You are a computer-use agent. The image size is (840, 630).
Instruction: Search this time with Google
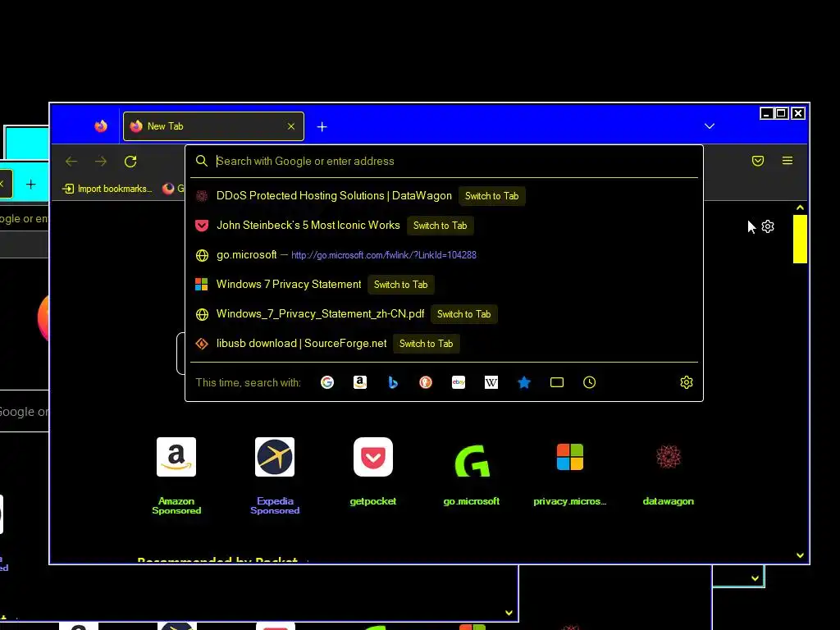point(327,382)
